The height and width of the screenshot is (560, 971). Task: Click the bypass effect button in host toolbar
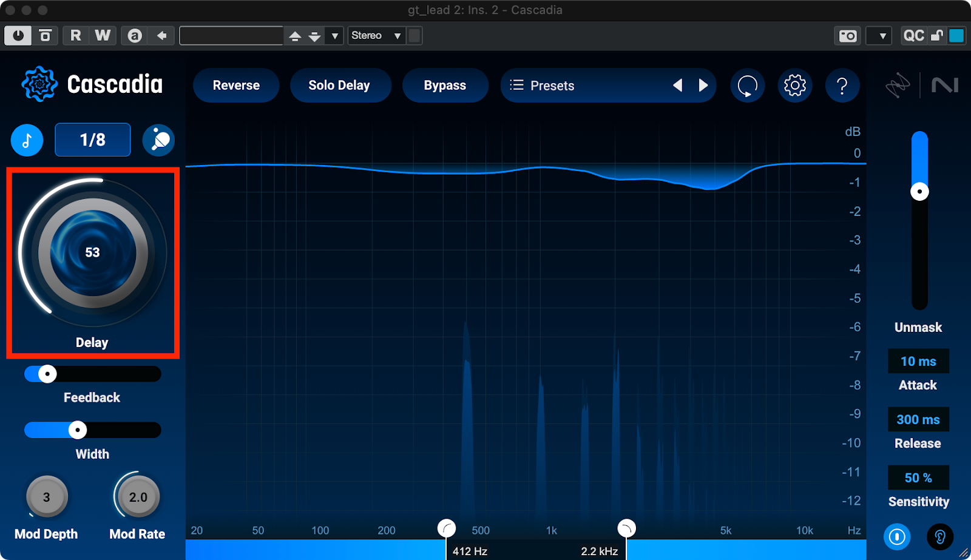(x=46, y=36)
